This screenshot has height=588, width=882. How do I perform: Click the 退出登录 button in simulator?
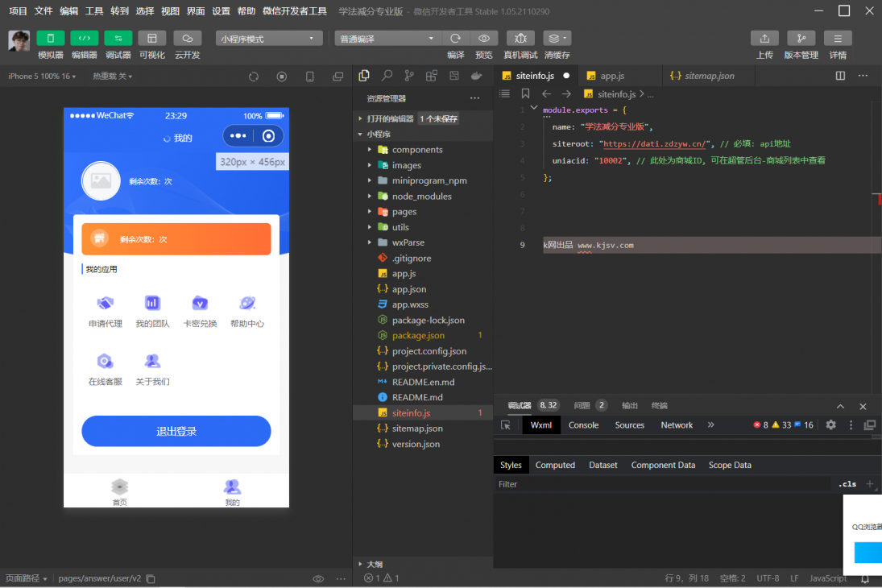pyautogui.click(x=176, y=432)
